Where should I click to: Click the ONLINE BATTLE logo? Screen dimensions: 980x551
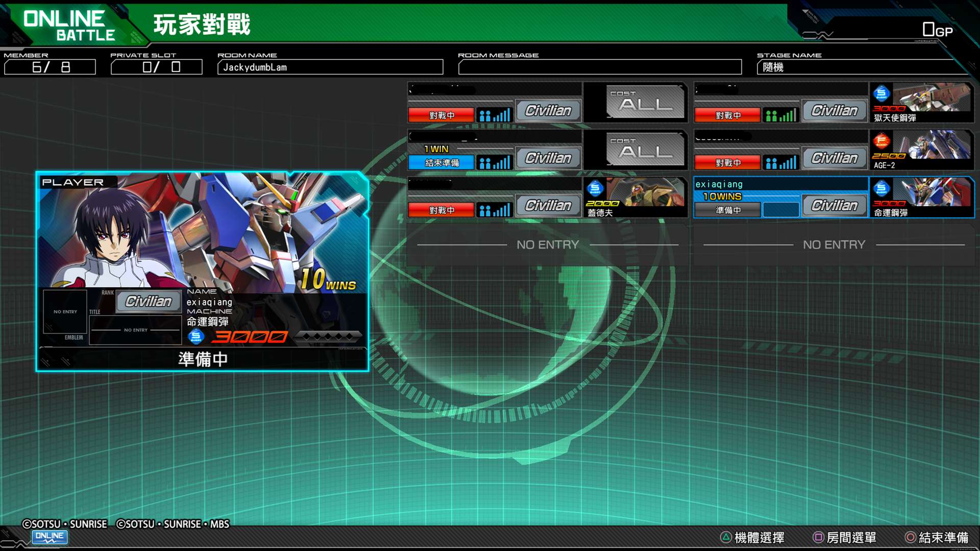(69, 25)
